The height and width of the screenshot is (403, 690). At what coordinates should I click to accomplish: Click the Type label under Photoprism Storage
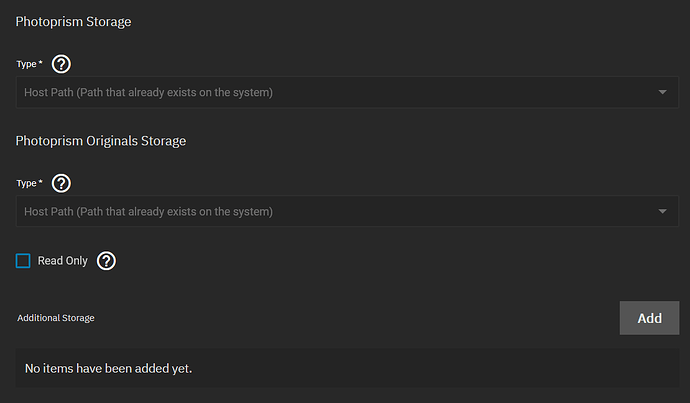tap(26, 64)
